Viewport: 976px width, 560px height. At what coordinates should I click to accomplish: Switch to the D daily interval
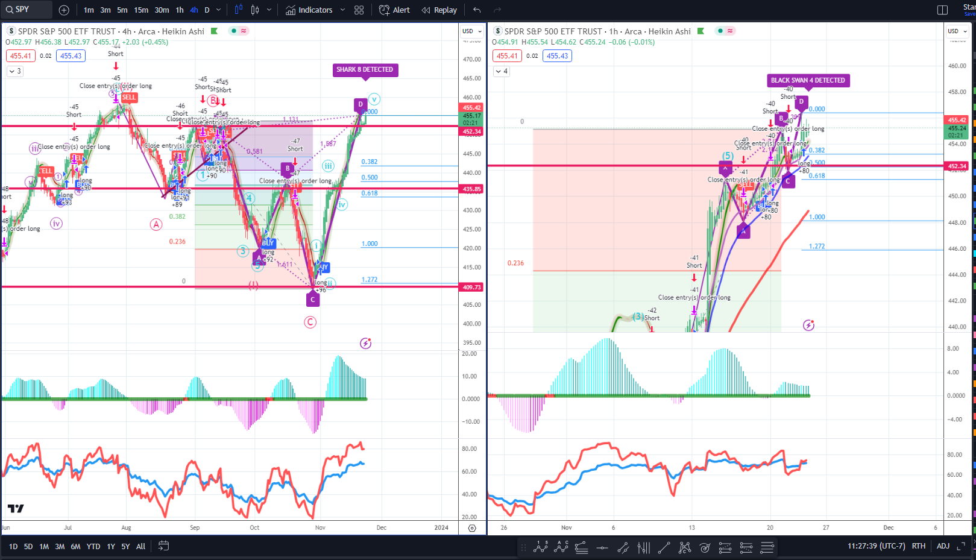coord(207,10)
